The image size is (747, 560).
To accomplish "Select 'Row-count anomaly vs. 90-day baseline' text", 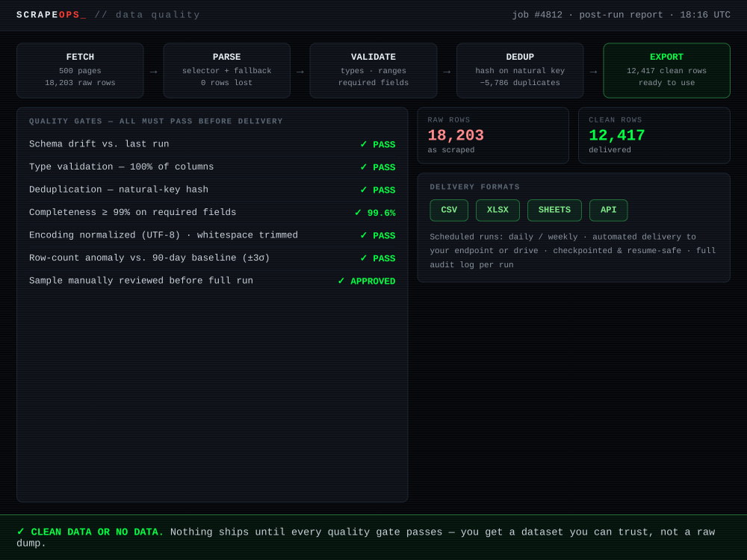I will [x=149, y=258].
